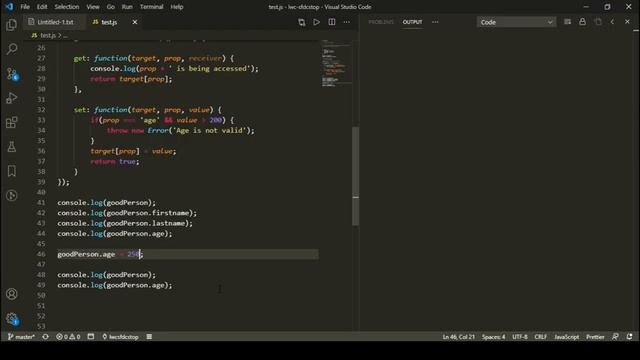Change indentation via Spaces: 4

493,337
